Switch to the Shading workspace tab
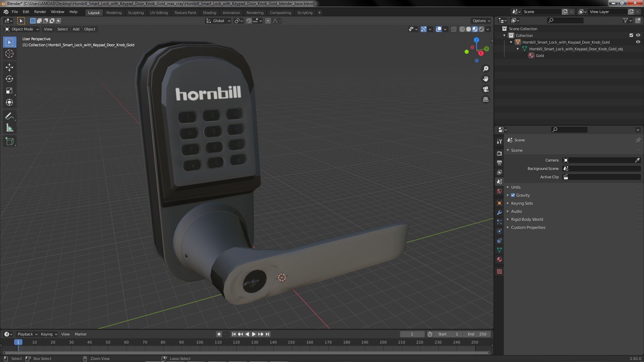 (x=209, y=13)
